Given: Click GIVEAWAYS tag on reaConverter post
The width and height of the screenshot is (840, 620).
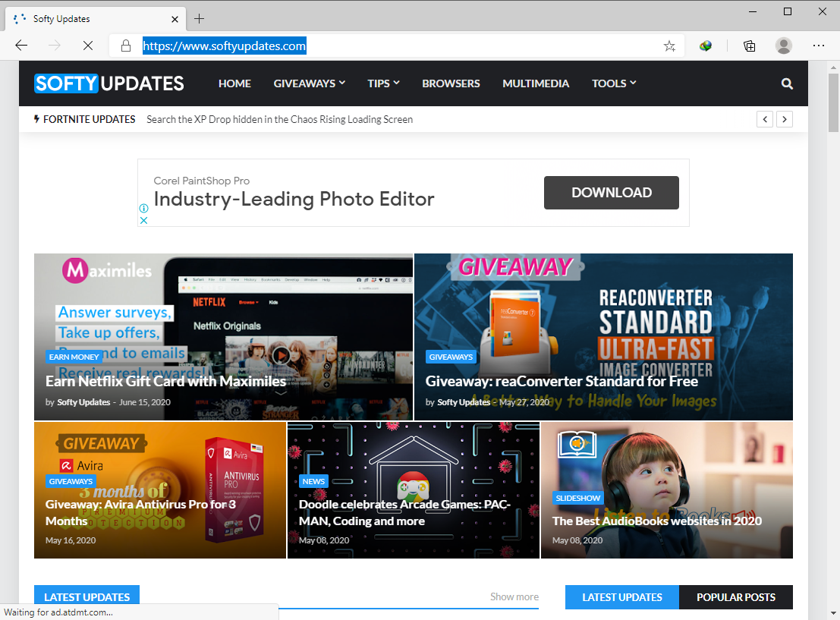Looking at the screenshot, I should [x=451, y=357].
